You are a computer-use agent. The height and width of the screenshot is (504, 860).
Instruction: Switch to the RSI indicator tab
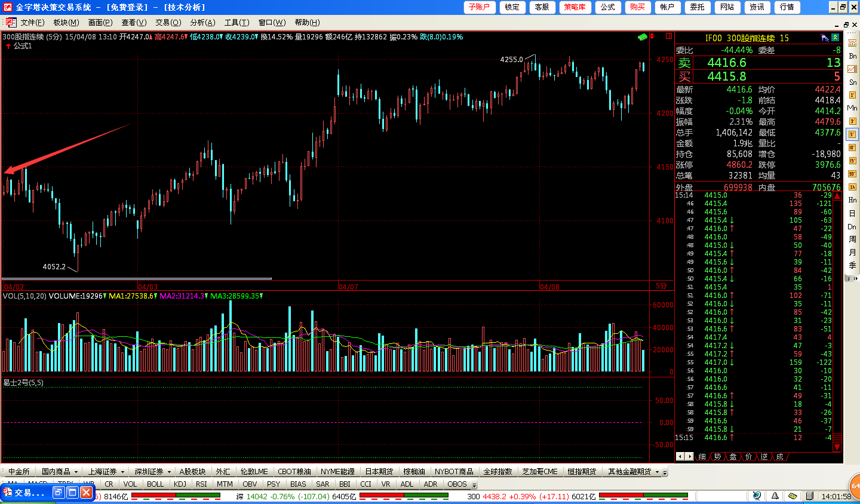point(201,484)
